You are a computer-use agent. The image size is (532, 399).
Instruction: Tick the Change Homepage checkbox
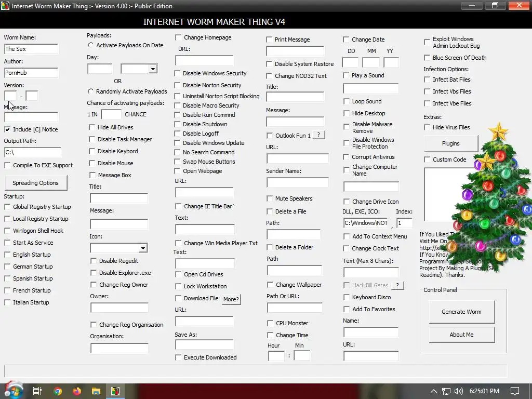click(178, 37)
